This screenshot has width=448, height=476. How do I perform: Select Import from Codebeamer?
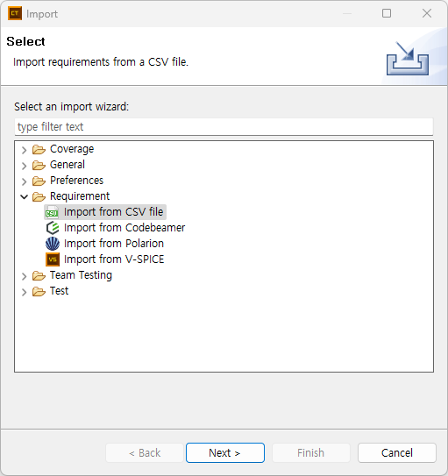tap(124, 228)
